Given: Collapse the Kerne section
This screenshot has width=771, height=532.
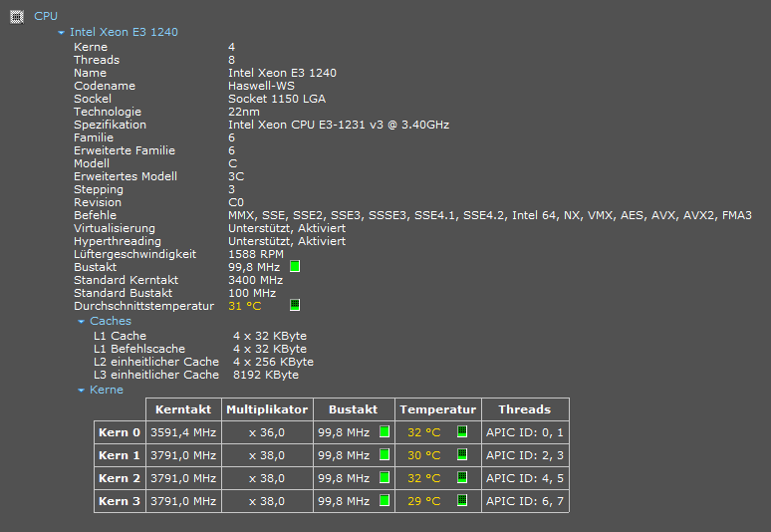Looking at the screenshot, I should click(x=81, y=391).
